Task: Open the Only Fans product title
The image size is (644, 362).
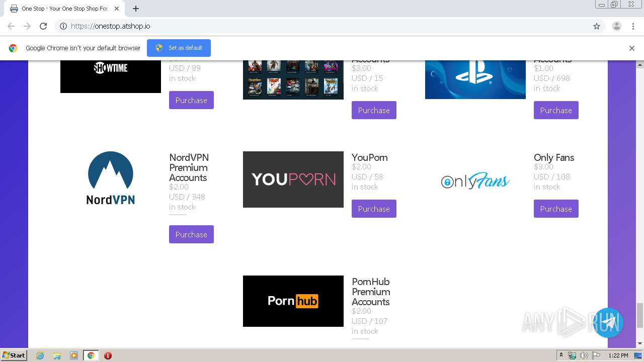Action: 554,157
